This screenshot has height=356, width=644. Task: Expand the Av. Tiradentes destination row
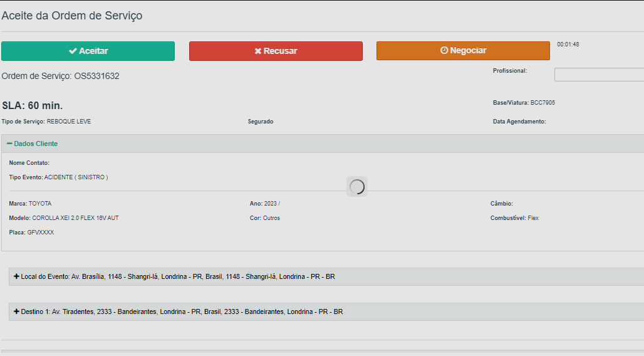(x=326, y=311)
